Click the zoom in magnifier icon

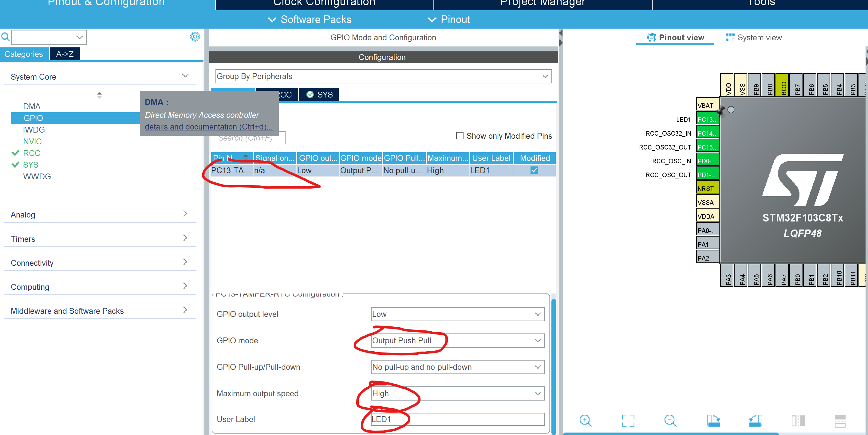[585, 421]
